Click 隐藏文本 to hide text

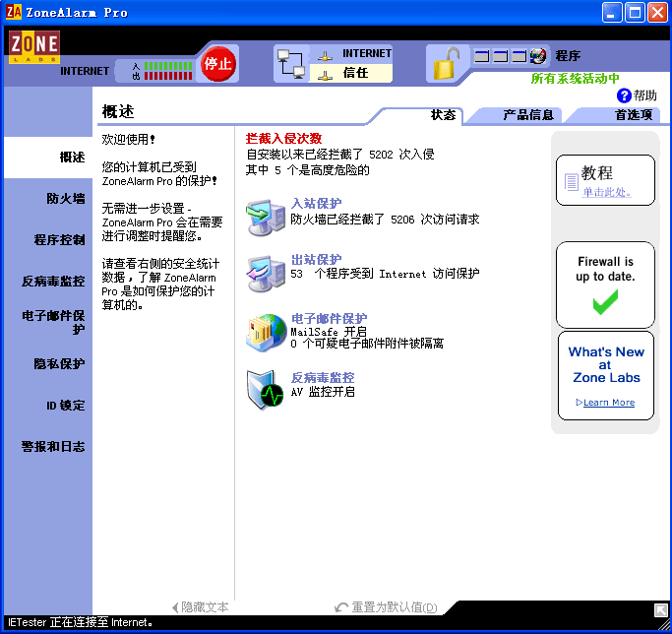[x=200, y=607]
